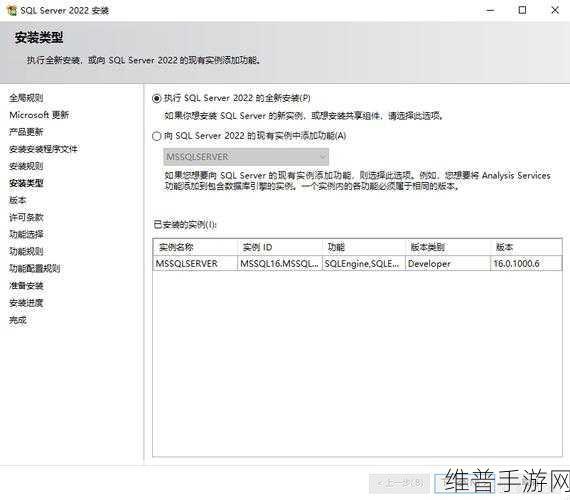
Task: Go to the 版本 step in the sidebar
Action: 17,200
